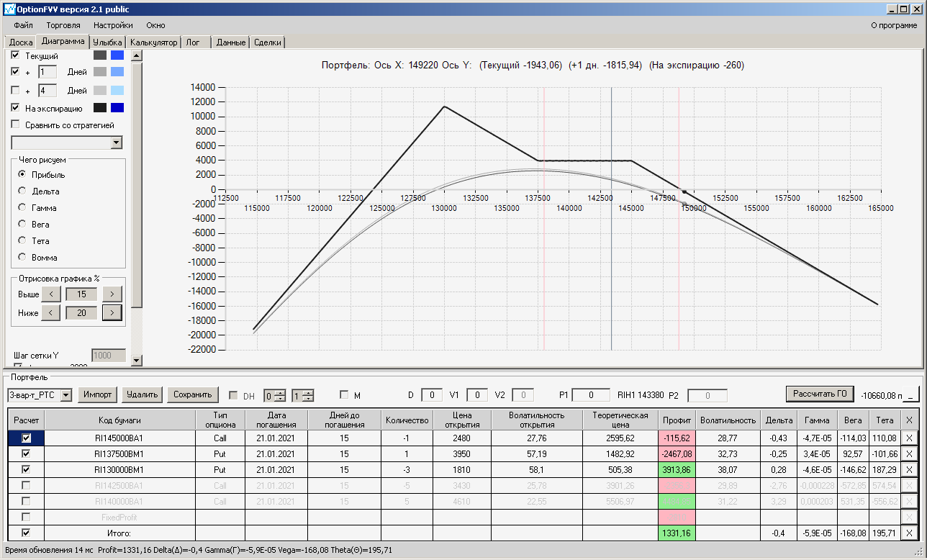927x560 pixels.
Task: Switch to the Улыбка tab
Action: coord(107,42)
